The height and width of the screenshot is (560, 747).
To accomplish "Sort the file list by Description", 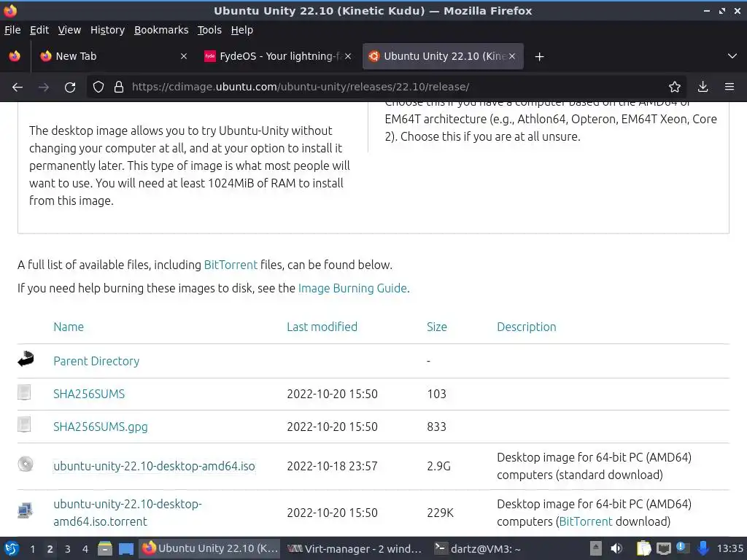I will point(527,327).
